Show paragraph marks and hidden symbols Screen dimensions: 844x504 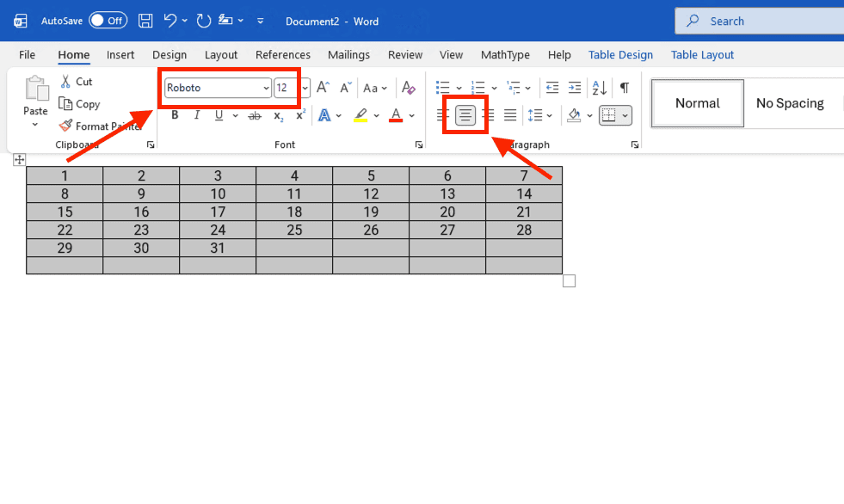625,87
